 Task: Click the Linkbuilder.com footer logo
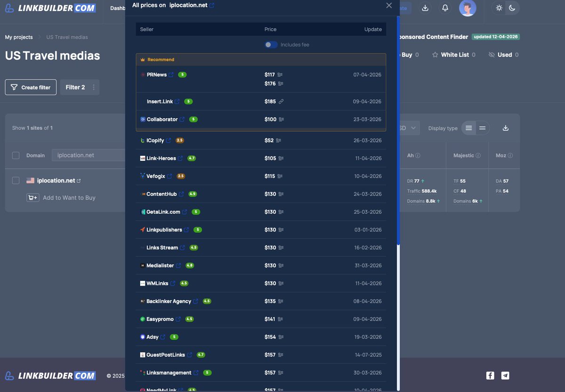click(x=50, y=376)
